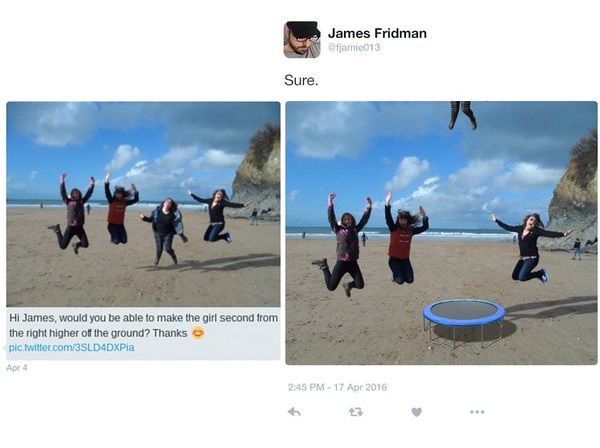Viewport: 600px width, 448px height.
Task: Open the edited photo with trampoline
Action: (441, 233)
